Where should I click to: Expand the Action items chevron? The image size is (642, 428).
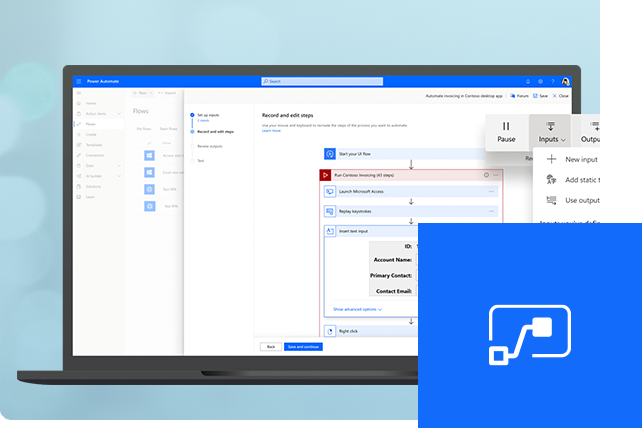119,113
